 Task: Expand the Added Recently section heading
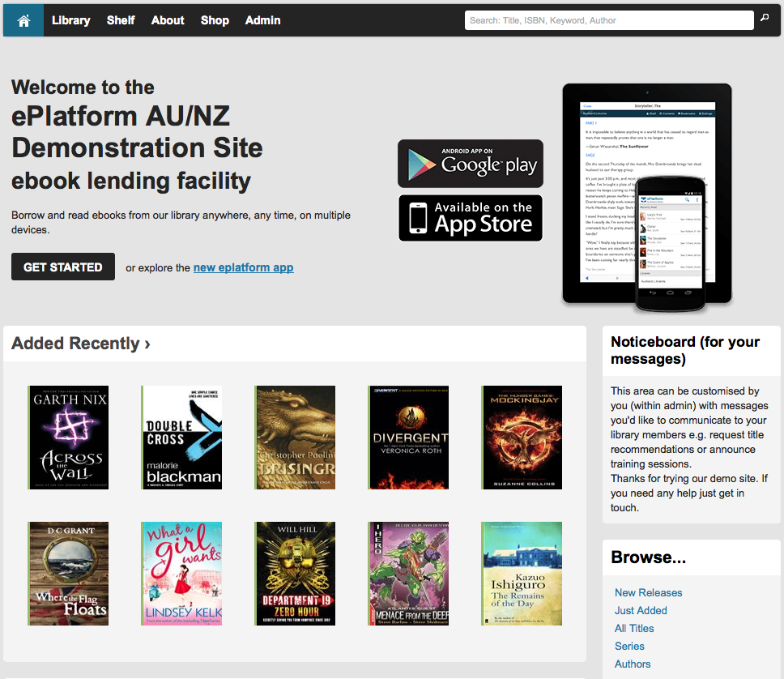tap(81, 344)
